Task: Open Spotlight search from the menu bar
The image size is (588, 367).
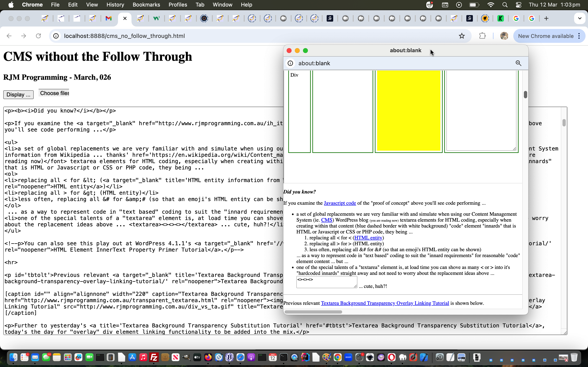Action: [505, 5]
